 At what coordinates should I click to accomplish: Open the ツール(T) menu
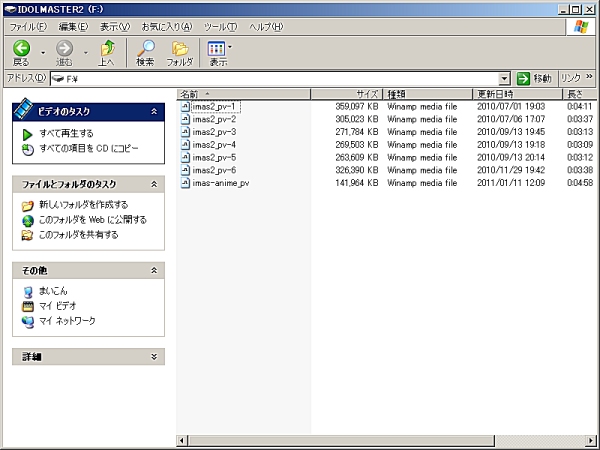pyautogui.click(x=220, y=27)
